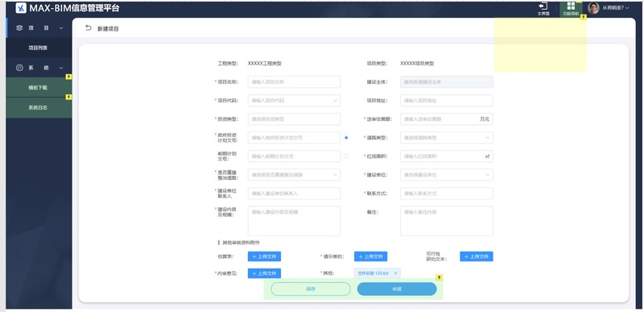Image resolution: width=644 pixels, height=312 pixels.
Task: Go to 主界面 via the exit-arrow icon
Action: 543,6
